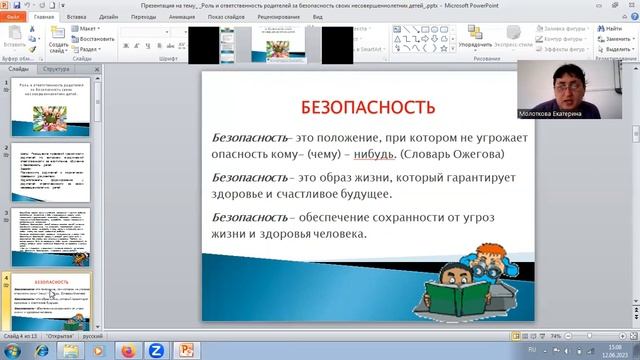This screenshot has height=360, width=640.
Task: Save the presentation from the quick access toolbar
Action: coord(17,5)
